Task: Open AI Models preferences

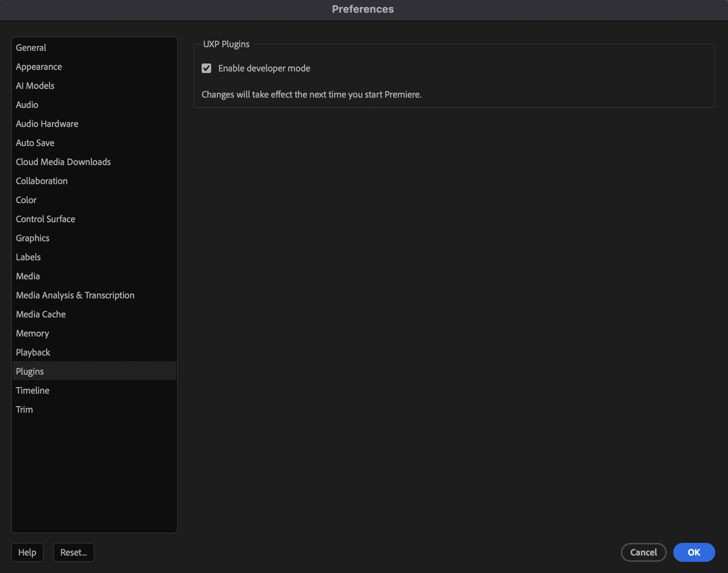Action: tap(35, 85)
